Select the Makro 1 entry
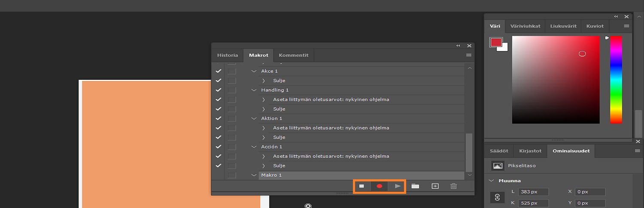Screen dimensions: 644x208 [272, 175]
